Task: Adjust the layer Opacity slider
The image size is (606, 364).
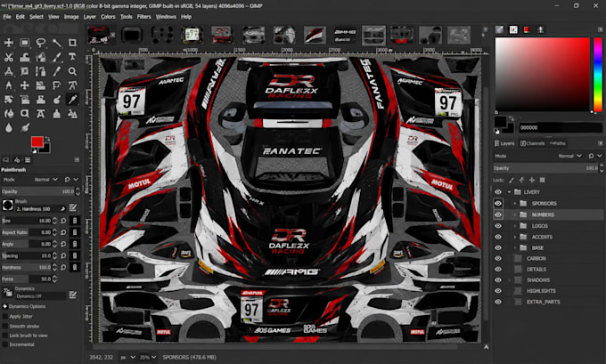Action: (545, 168)
